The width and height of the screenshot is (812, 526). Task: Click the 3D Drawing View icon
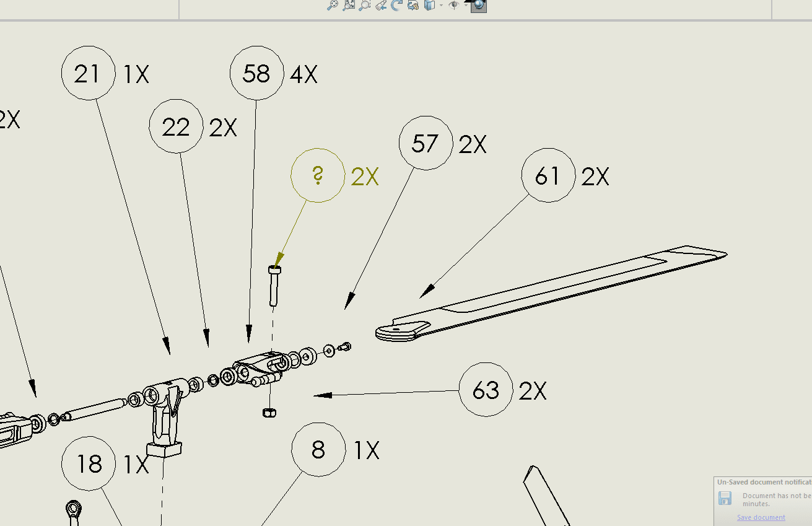coord(413,5)
